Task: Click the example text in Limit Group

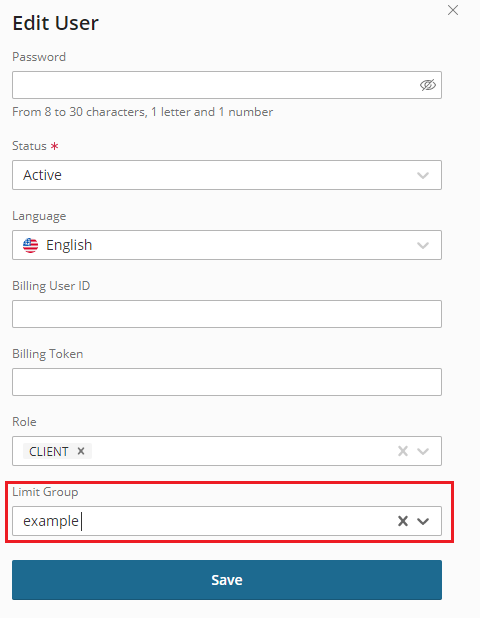Action: point(51,521)
